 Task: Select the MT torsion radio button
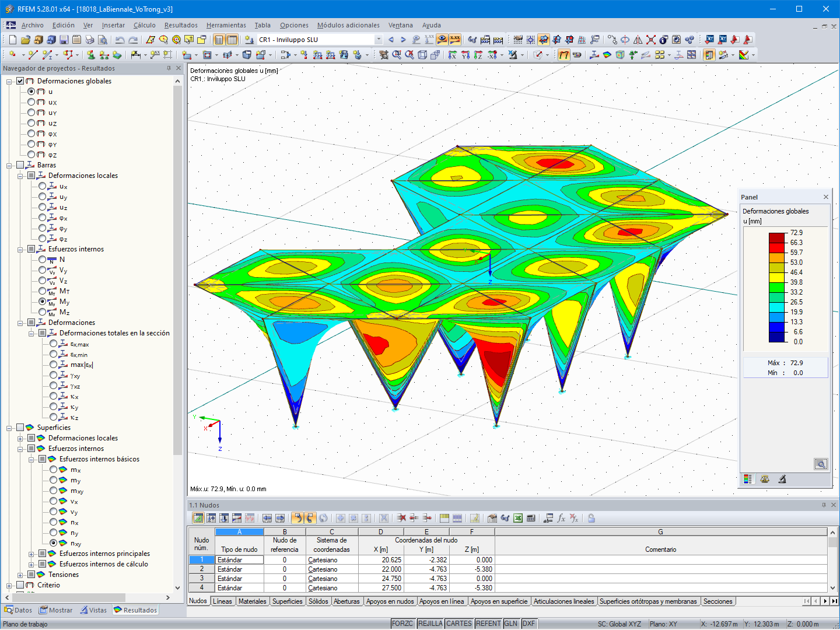click(43, 291)
